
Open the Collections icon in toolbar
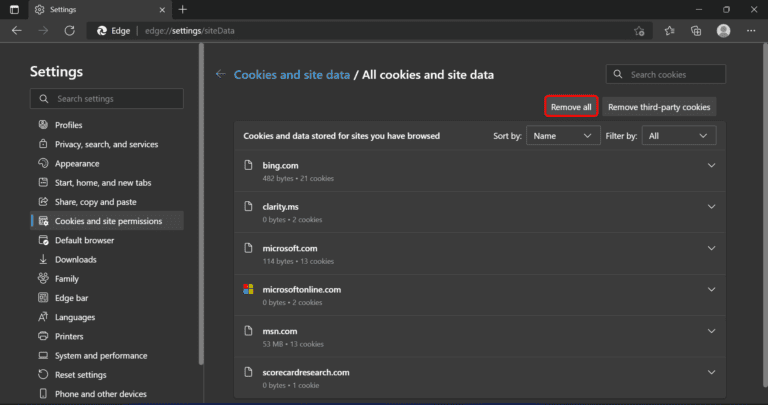tap(696, 31)
